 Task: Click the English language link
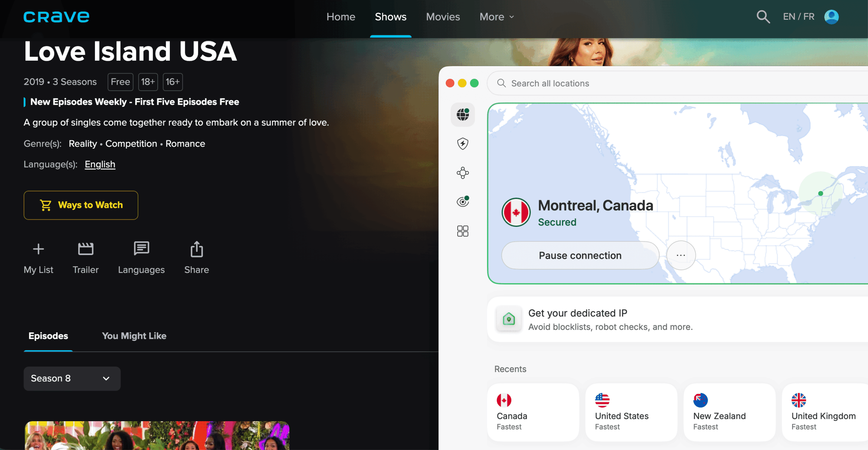coord(100,164)
